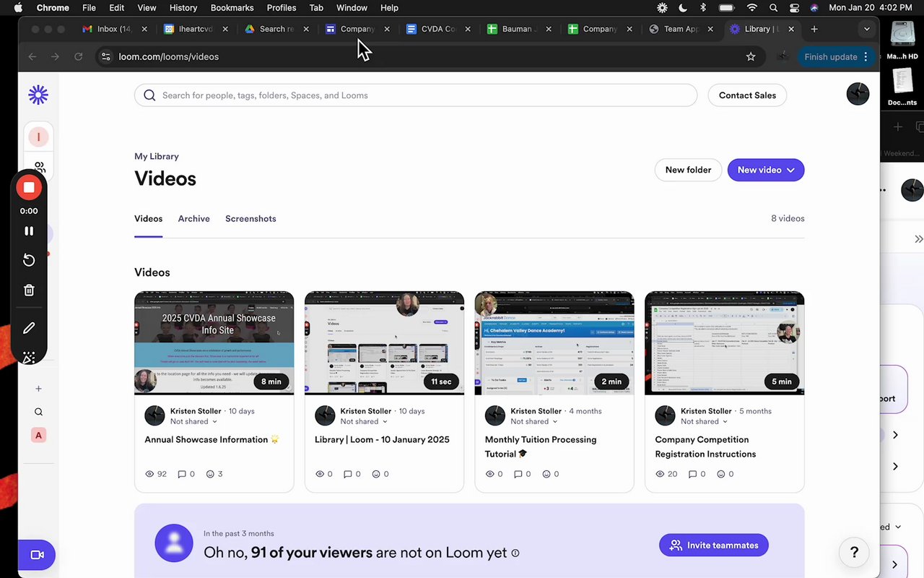
Task: Click the '8 videos' count text
Action: (788, 218)
